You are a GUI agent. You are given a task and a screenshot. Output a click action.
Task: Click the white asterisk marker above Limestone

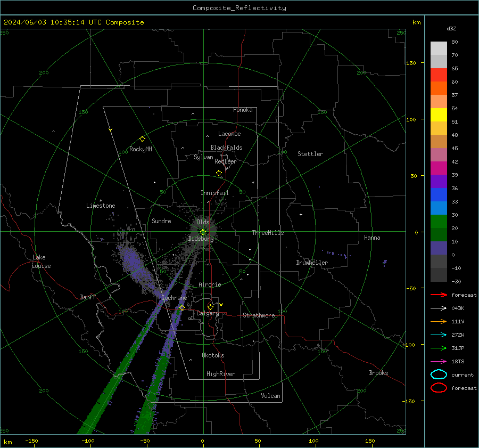coord(101,201)
